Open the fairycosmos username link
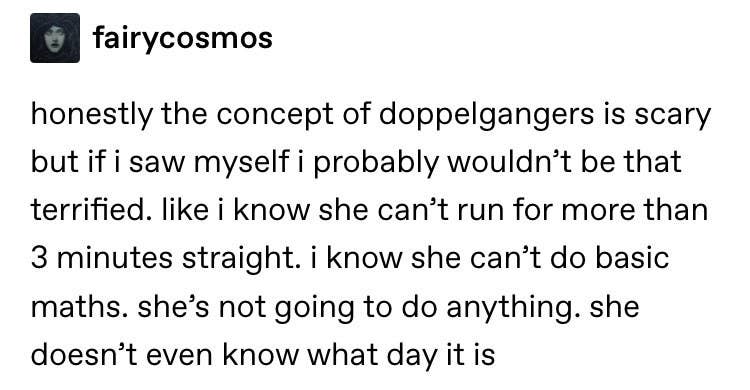 coord(183,38)
